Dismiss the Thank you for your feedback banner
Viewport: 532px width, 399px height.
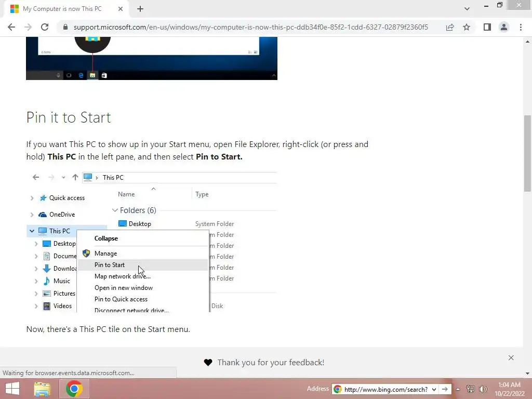point(511,357)
